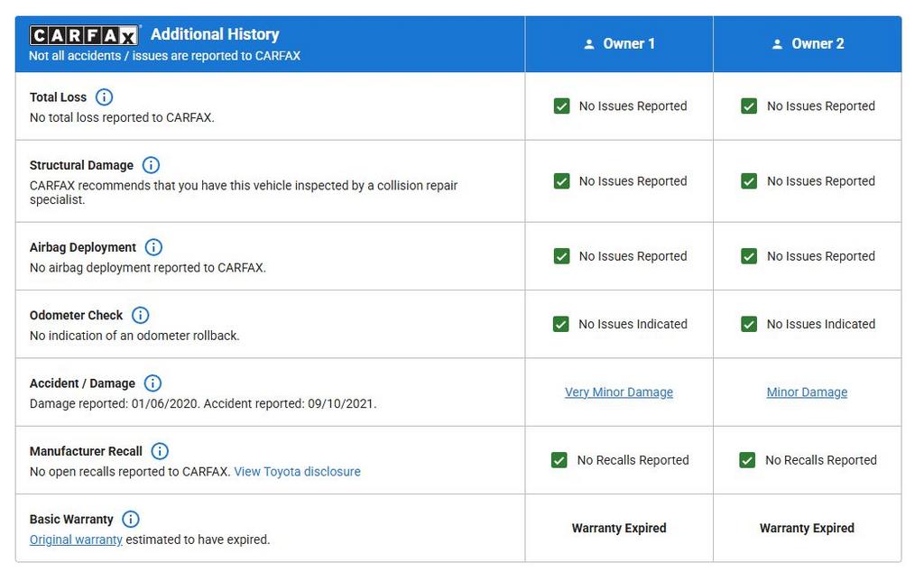Click the Basic Warranty info icon
The height and width of the screenshot is (581, 924).
tap(131, 519)
